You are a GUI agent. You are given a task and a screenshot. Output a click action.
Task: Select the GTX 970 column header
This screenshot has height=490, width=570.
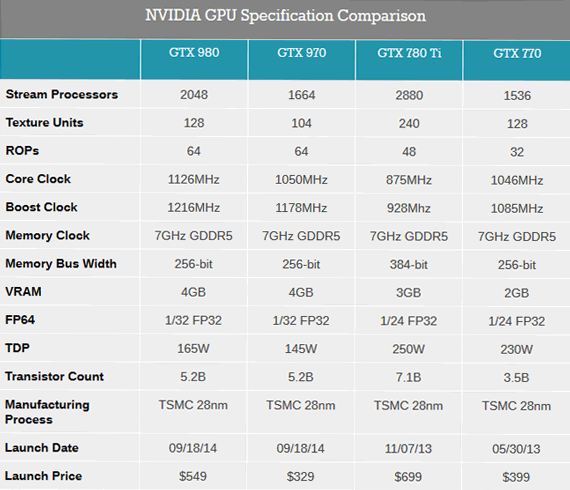coord(301,53)
